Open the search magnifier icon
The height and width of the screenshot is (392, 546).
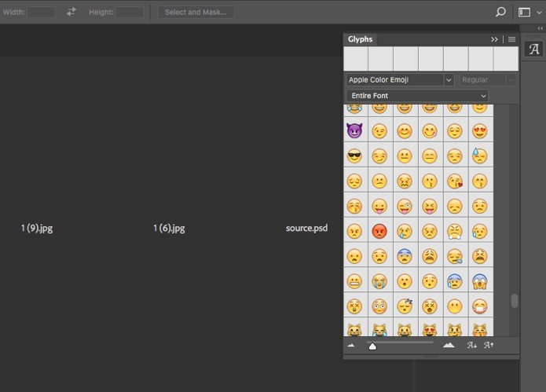500,13
